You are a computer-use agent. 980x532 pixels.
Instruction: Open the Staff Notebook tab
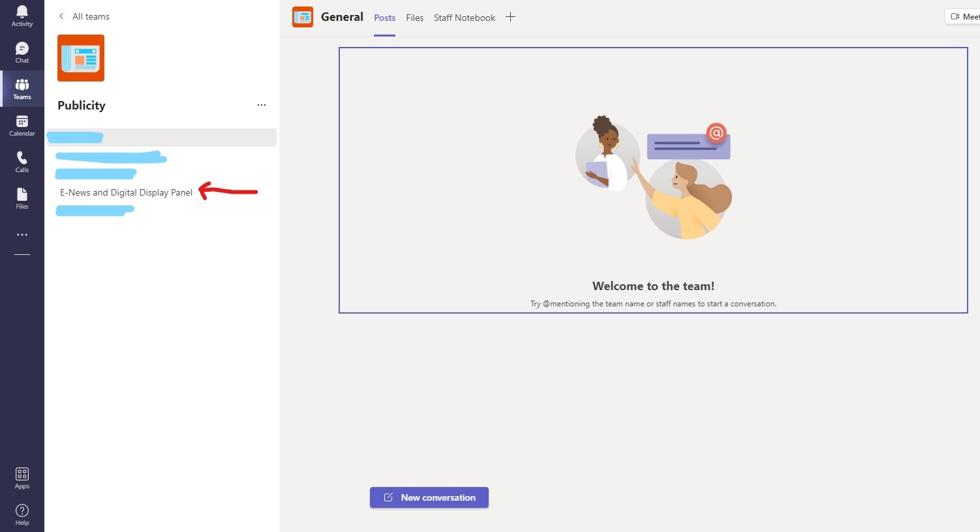click(x=464, y=18)
